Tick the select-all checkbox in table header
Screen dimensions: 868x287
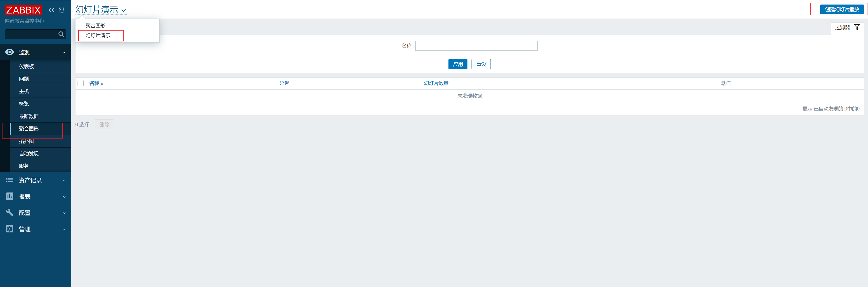pos(80,83)
